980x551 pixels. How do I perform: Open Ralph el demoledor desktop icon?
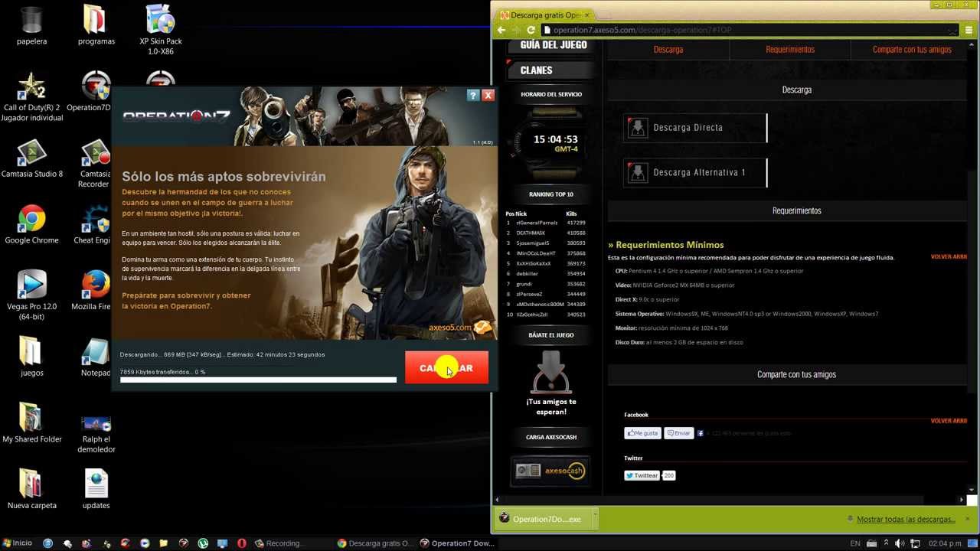pos(96,433)
